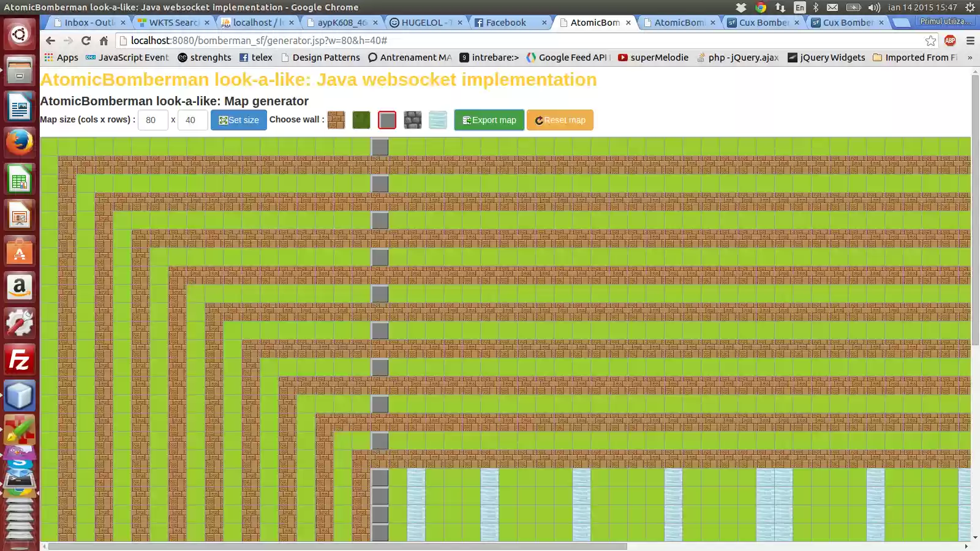
Task: Click the AdBlock extension icon
Action: tap(951, 41)
